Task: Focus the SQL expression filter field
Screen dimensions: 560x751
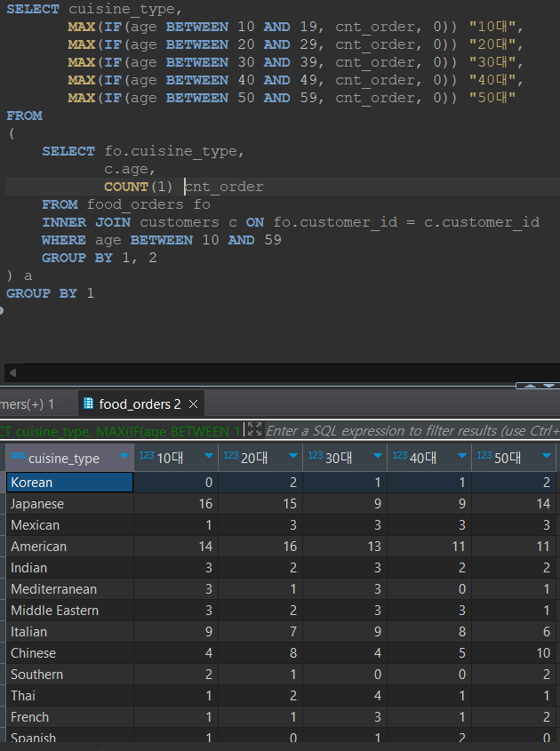Action: 412,430
